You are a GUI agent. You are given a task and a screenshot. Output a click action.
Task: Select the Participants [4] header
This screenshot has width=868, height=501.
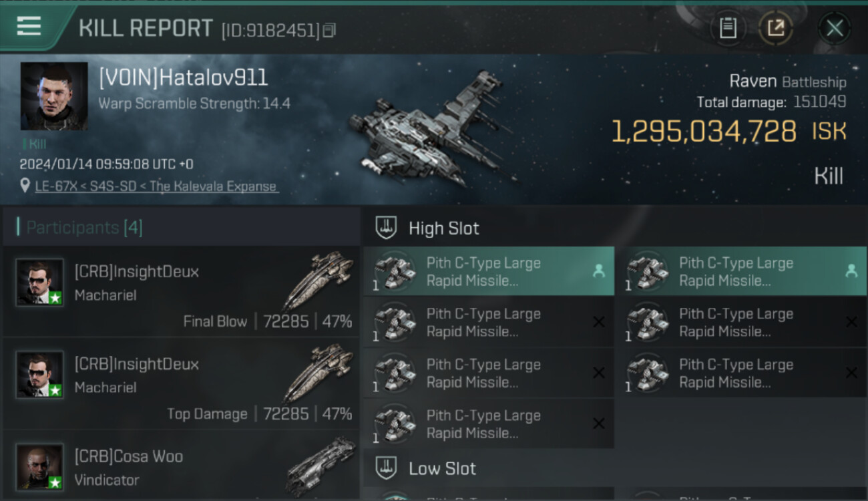click(84, 228)
